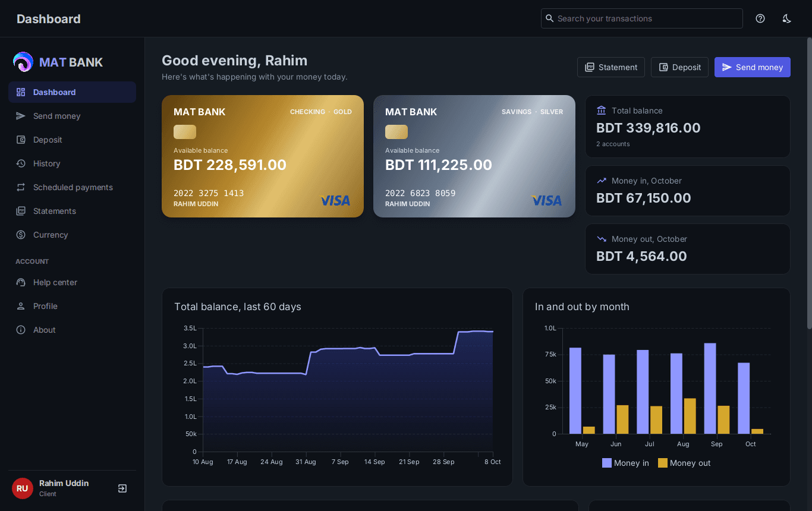Navigate to Scheduled payments

72,187
